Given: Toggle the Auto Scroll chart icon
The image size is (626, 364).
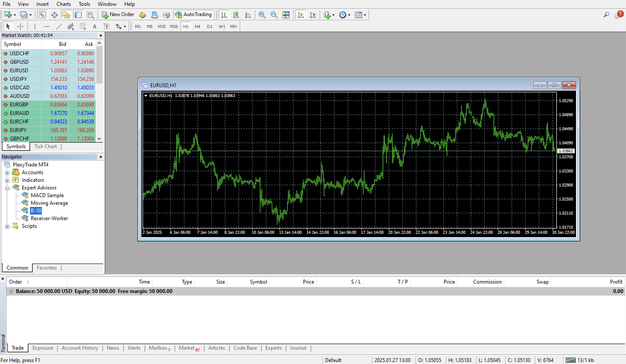Looking at the screenshot, I should point(301,15).
